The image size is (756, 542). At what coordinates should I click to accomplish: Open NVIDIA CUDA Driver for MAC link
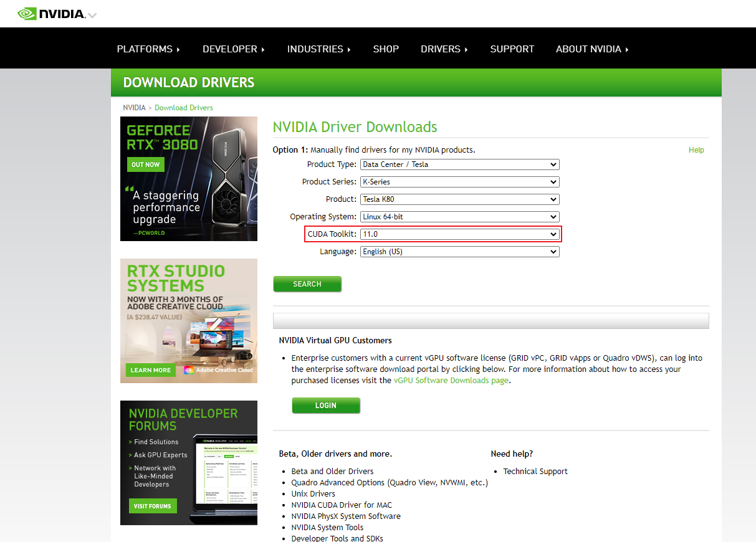point(342,505)
